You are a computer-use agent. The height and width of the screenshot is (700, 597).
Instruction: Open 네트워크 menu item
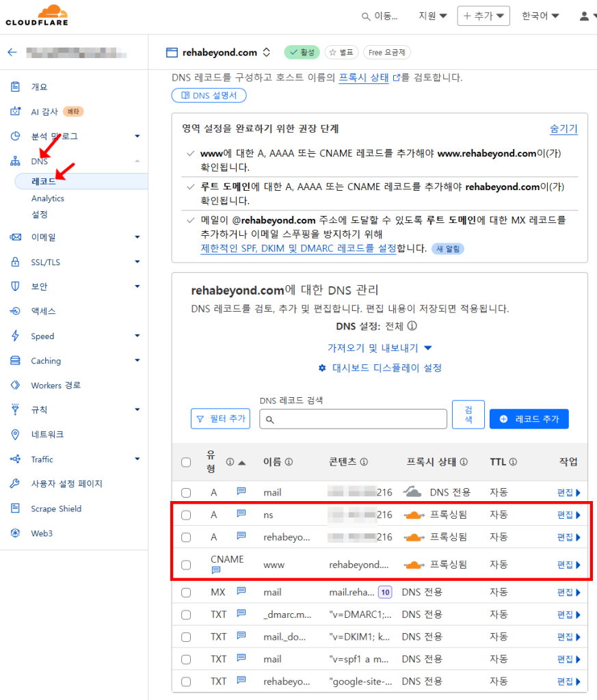pyautogui.click(x=47, y=434)
